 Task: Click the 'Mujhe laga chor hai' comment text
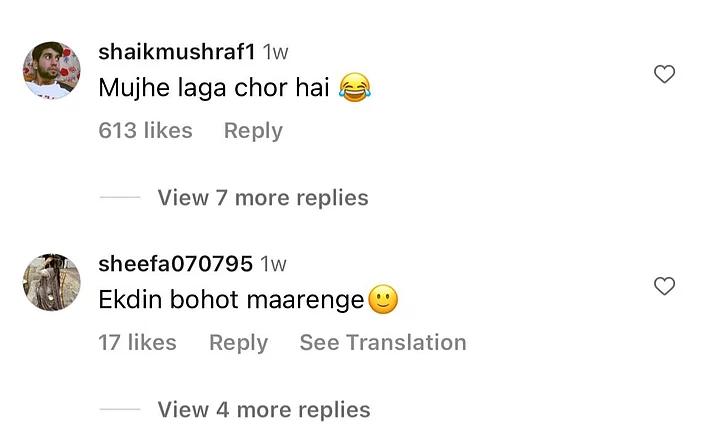point(214,88)
